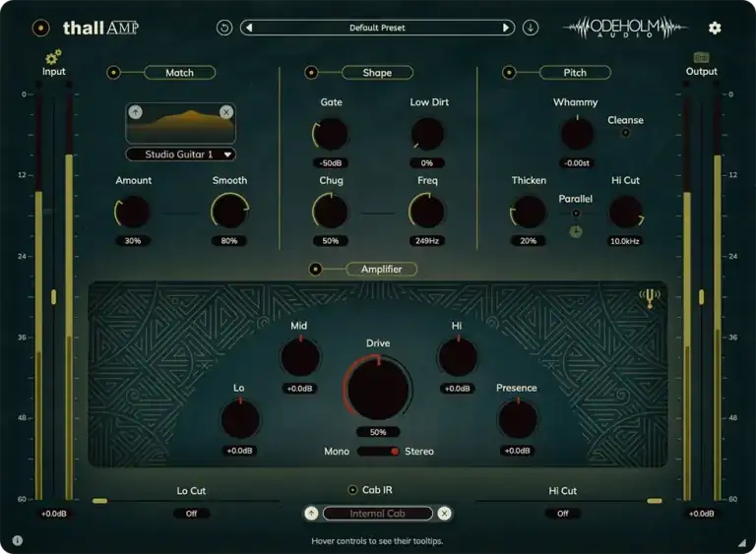Screen dimensions: 756x554
Task: Click the info icon bottom left
Action: click(x=18, y=540)
